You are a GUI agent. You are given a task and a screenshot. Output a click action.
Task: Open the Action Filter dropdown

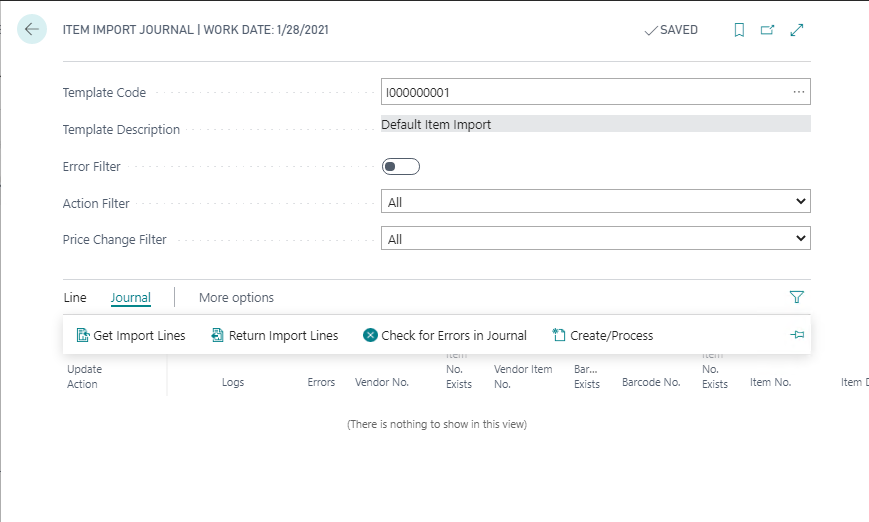[x=596, y=202]
